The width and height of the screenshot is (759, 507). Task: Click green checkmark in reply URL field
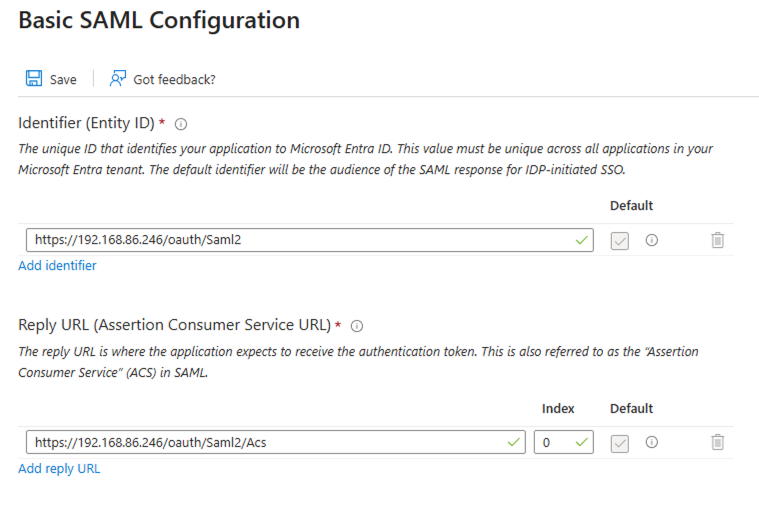coord(514,442)
